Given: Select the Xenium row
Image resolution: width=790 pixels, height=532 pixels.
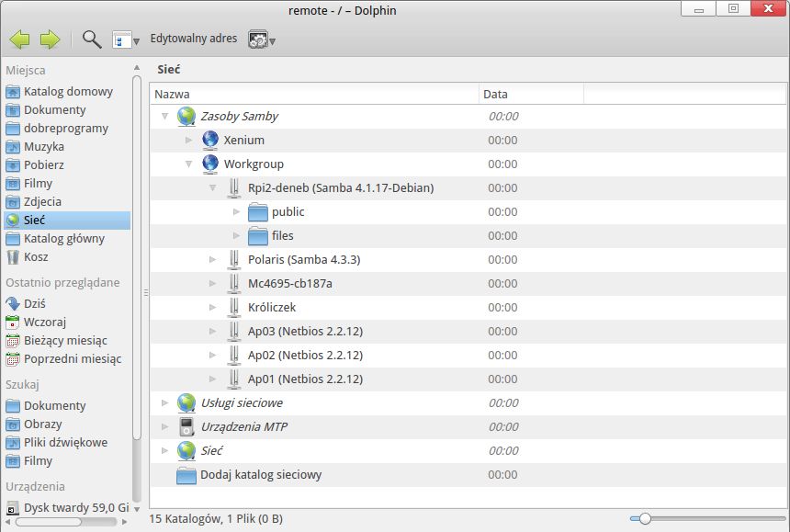Looking at the screenshot, I should [x=468, y=140].
